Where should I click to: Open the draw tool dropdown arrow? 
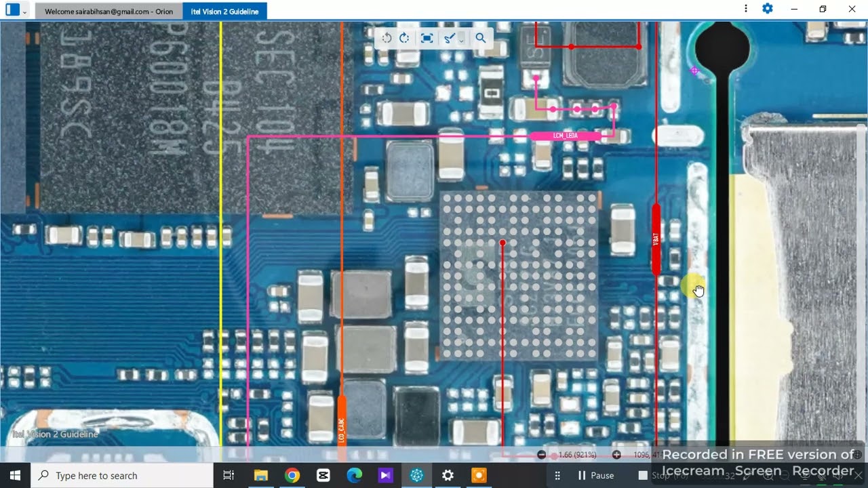pyautogui.click(x=461, y=39)
